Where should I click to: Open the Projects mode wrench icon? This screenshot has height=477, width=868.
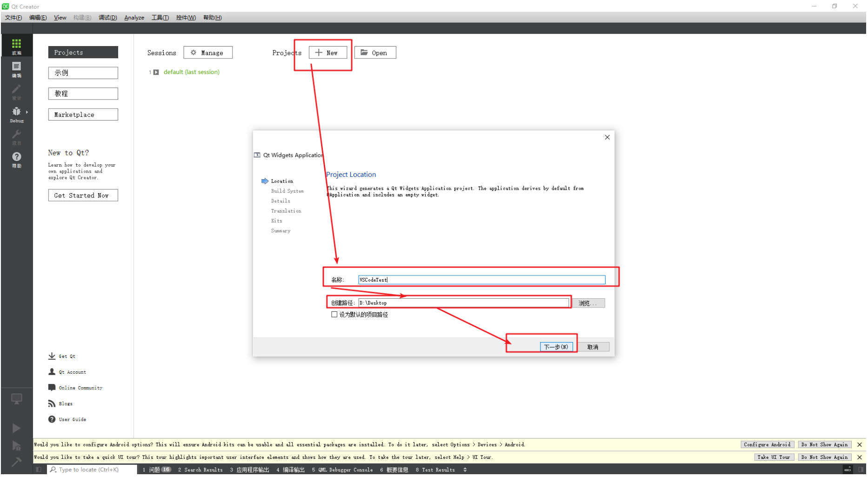click(x=16, y=136)
